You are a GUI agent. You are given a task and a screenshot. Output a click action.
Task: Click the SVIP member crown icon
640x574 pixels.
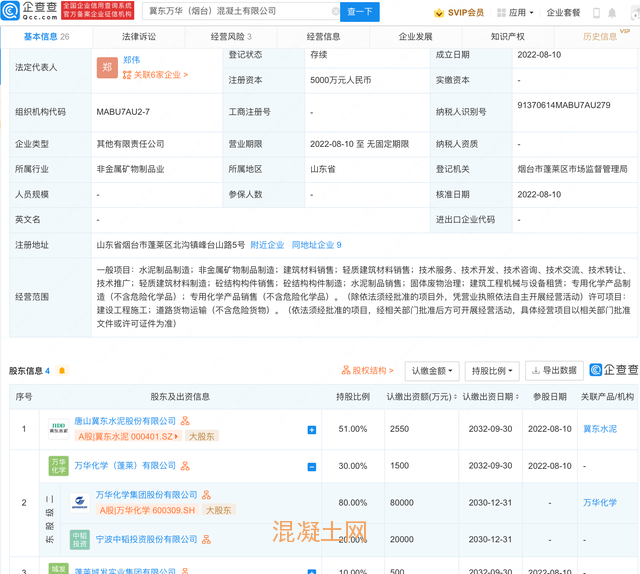pyautogui.click(x=441, y=13)
